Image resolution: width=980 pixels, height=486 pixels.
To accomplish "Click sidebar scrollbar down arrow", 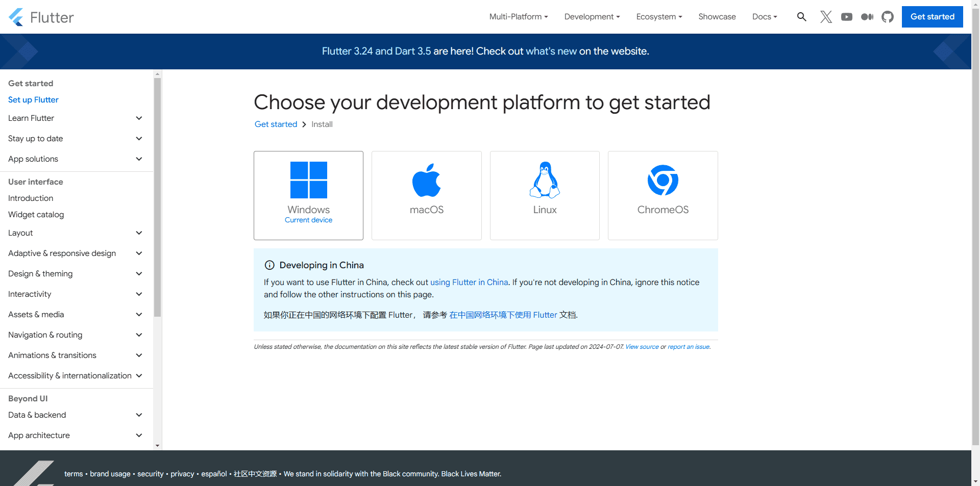I will tap(157, 446).
